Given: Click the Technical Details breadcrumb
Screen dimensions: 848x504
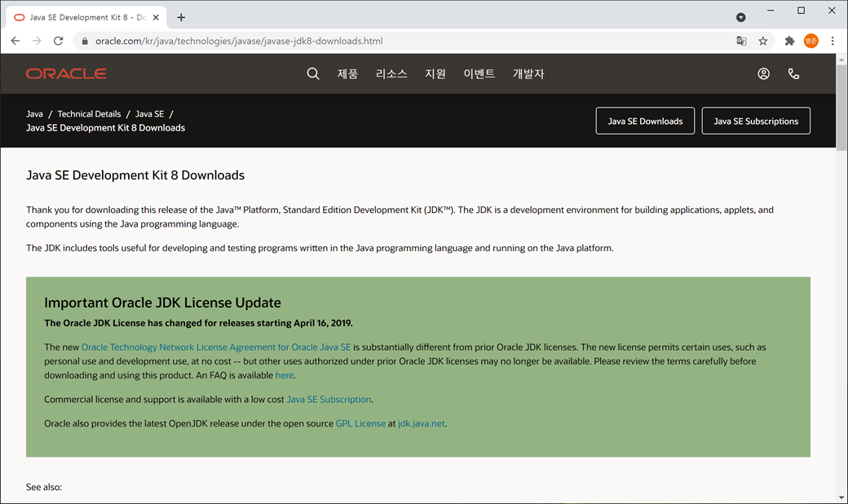Looking at the screenshot, I should [x=89, y=114].
